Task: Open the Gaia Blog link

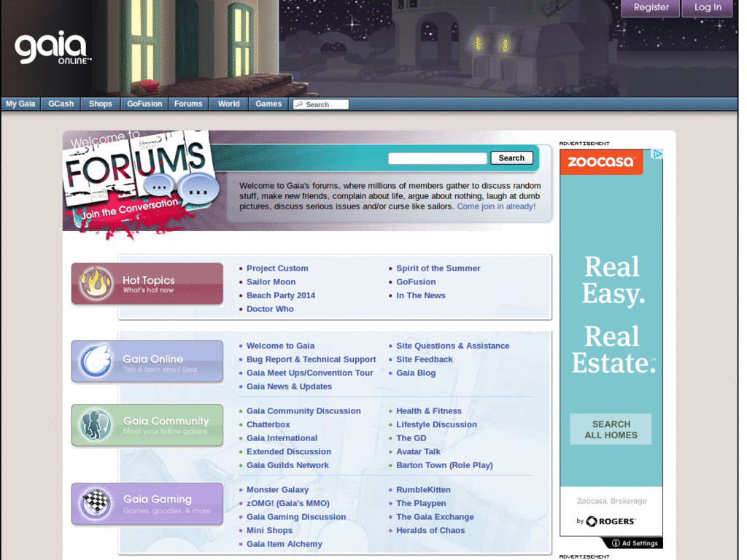Action: pos(416,373)
